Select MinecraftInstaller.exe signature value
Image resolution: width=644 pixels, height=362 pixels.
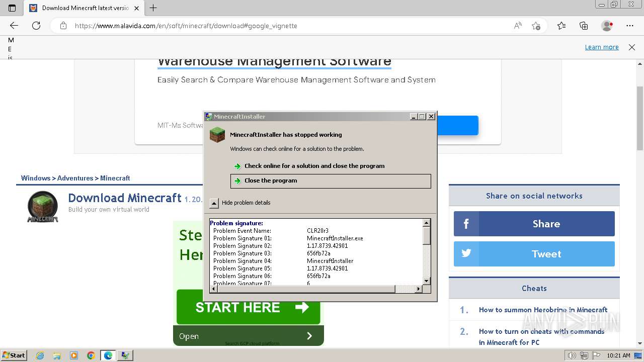tap(335, 238)
